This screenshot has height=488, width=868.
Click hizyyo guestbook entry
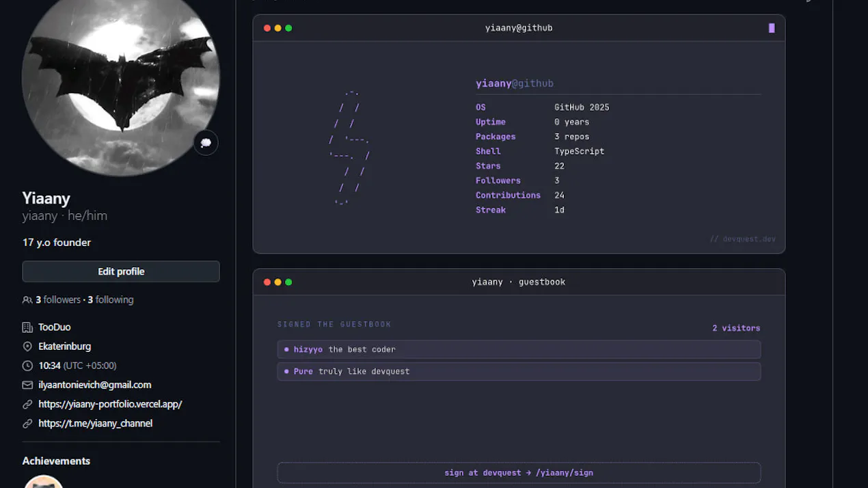tap(519, 349)
